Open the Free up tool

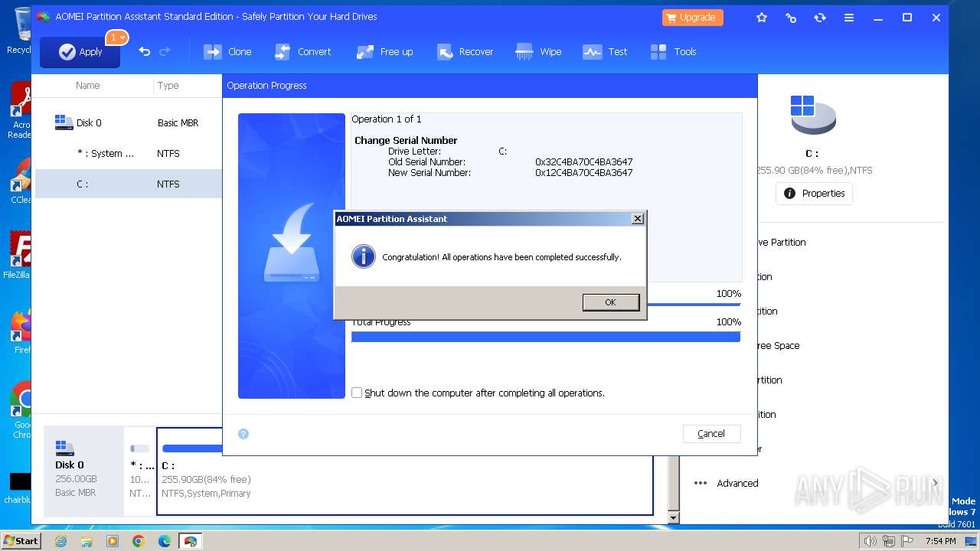point(384,51)
